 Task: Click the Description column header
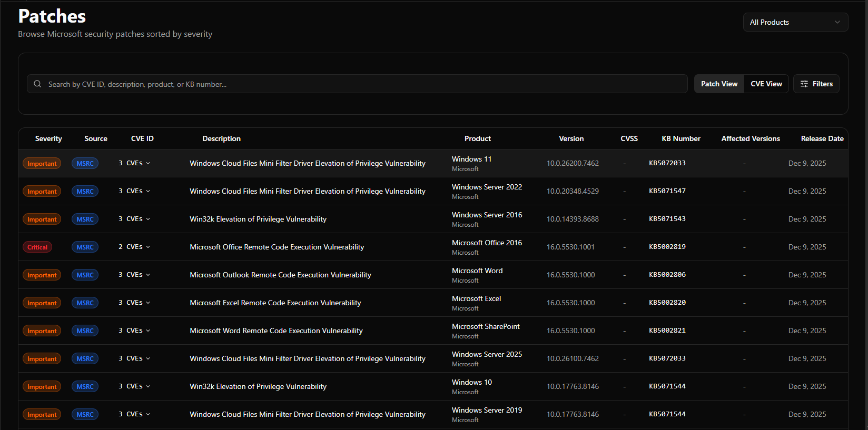tap(221, 138)
